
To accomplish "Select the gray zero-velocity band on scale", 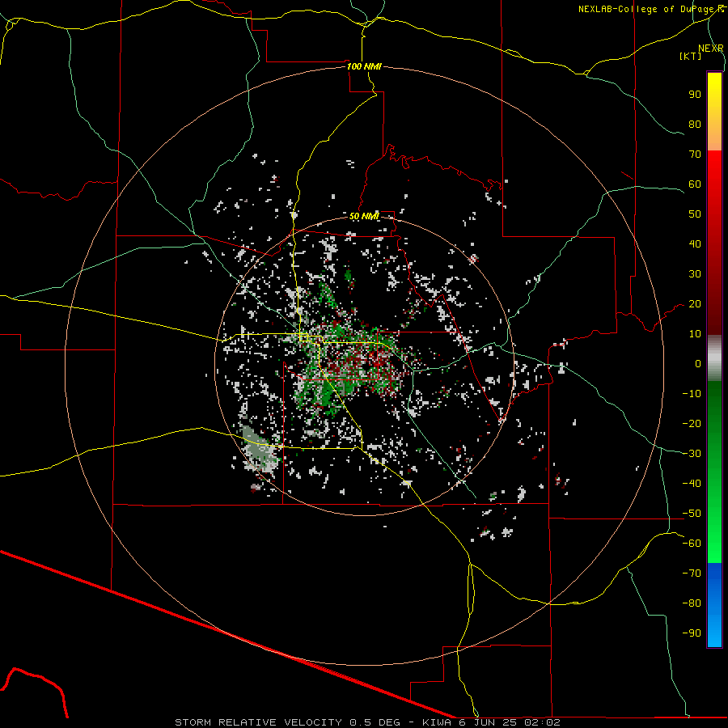I will point(714,358).
